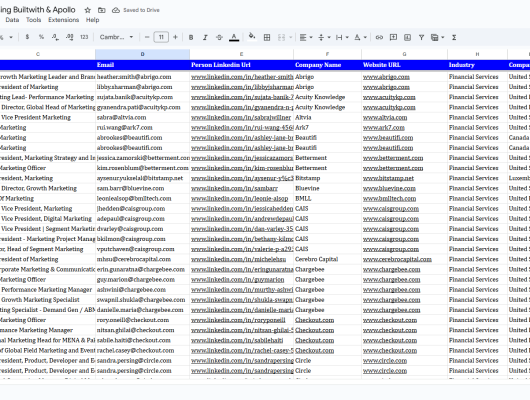This screenshot has width=530, height=400.
Task: Click the Company Name header cell
Action: (x=327, y=65)
